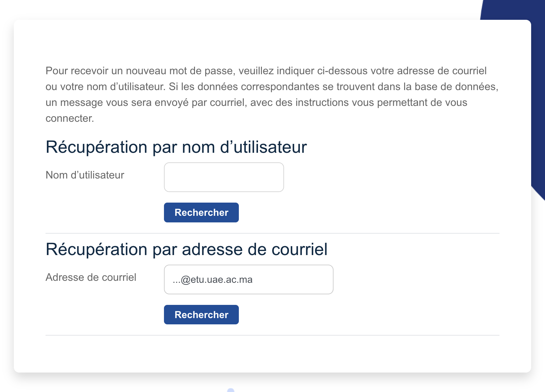Screen dimensions: 545x392
Task: Click Rechercher under the username field
Action: pos(201,212)
